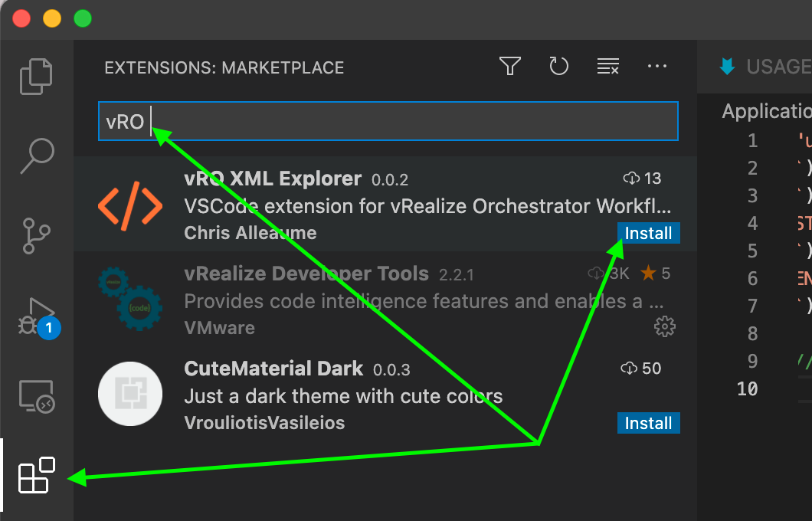Click publisher name VrouliotisVasileios

[x=264, y=423]
